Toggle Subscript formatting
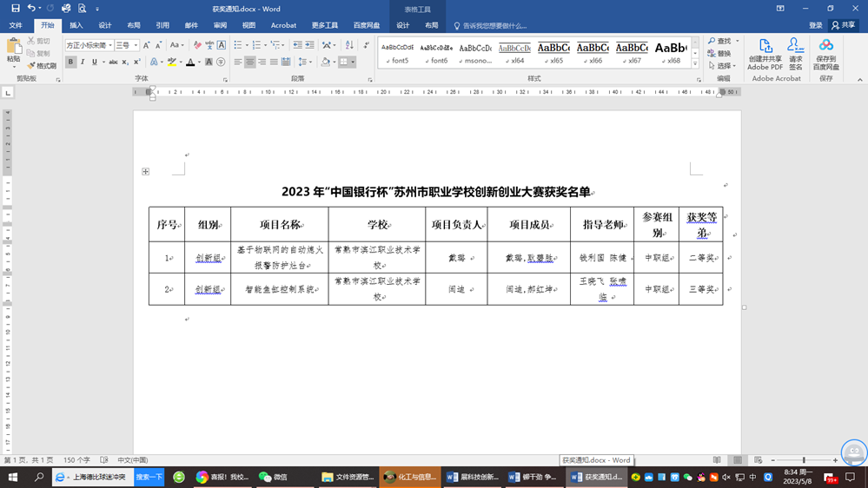The width and height of the screenshot is (868, 488). click(x=125, y=62)
